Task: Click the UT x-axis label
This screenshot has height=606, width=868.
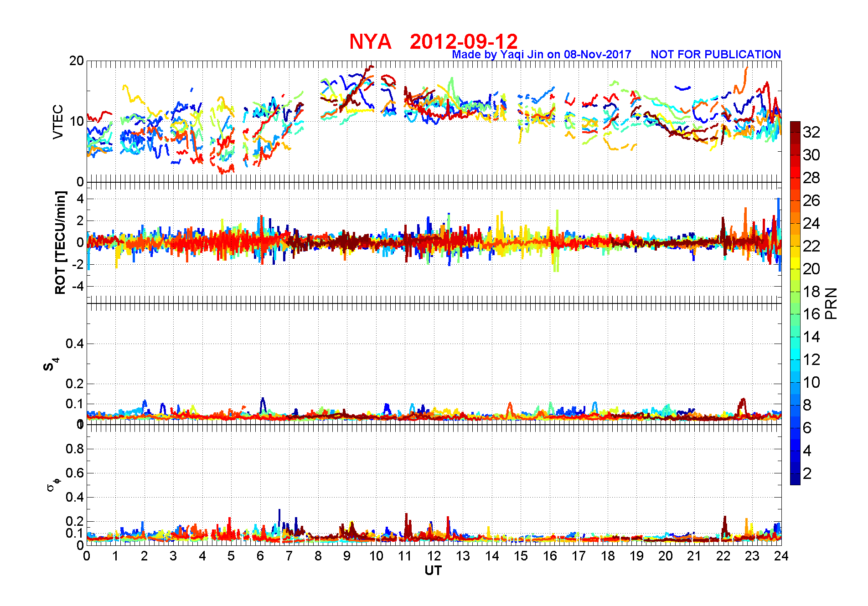Action: 433,570
